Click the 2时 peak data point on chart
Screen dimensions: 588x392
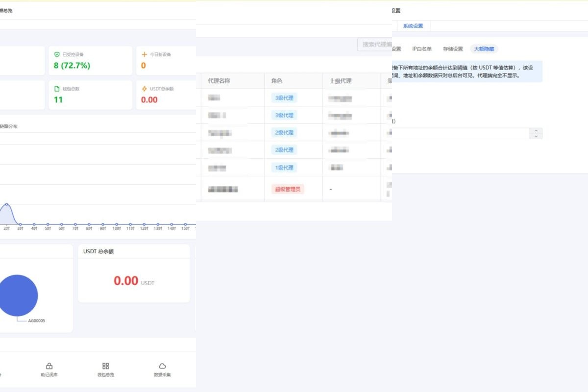coord(6,204)
